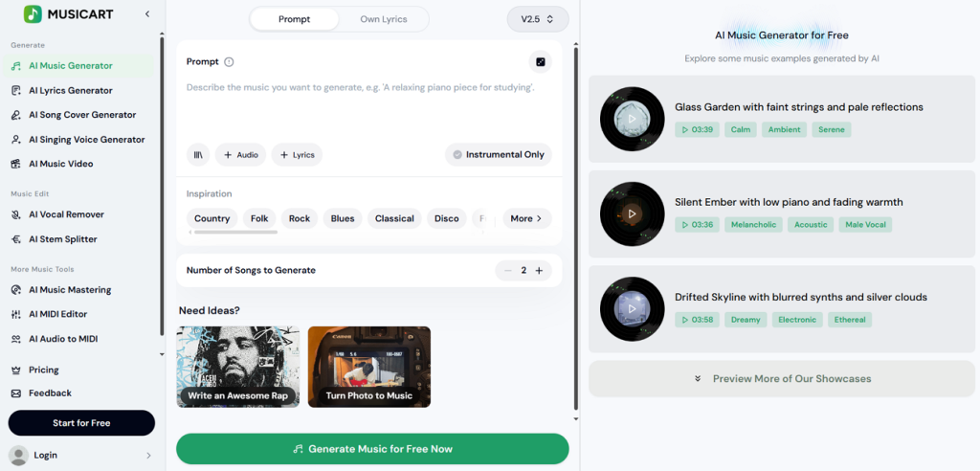980x471 pixels.
Task: Click the random prompt dice icon
Action: coord(541,62)
